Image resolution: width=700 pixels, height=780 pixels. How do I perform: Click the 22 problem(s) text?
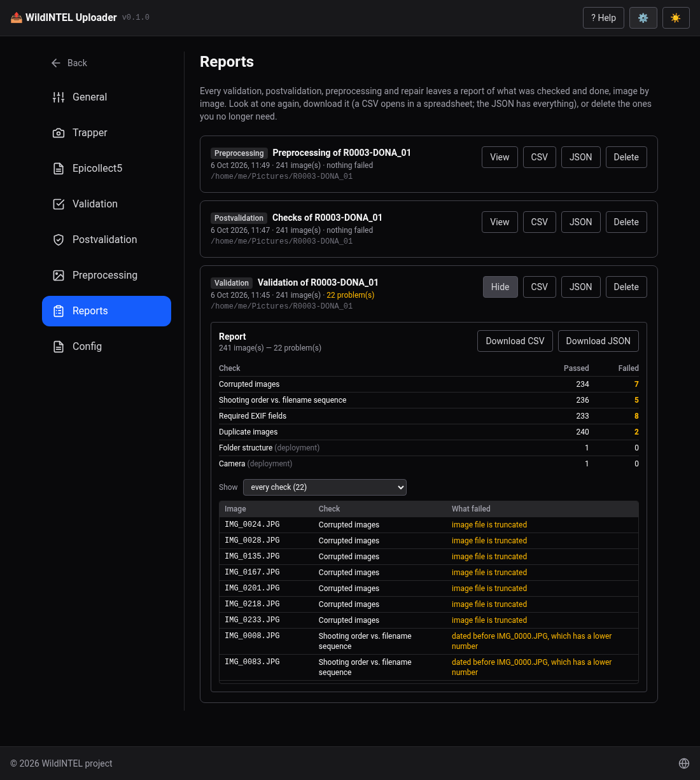[x=351, y=295]
